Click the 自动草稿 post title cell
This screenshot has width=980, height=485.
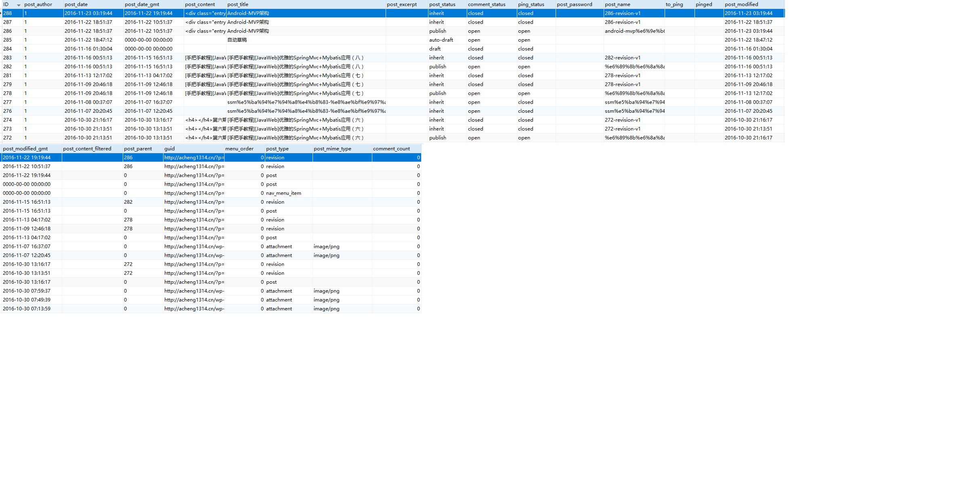pos(237,40)
